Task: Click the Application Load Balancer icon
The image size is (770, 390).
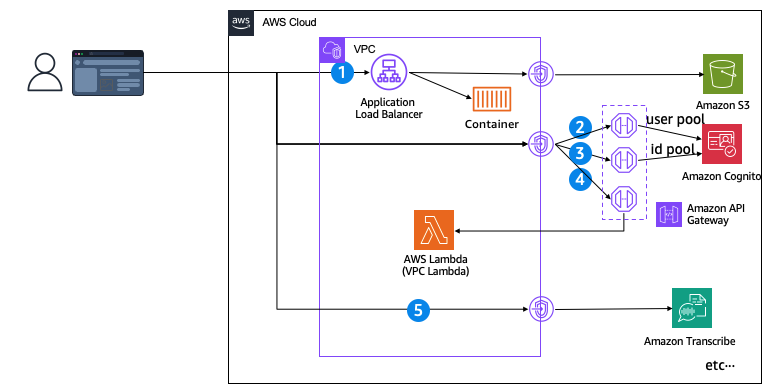Action: pyautogui.click(x=388, y=72)
